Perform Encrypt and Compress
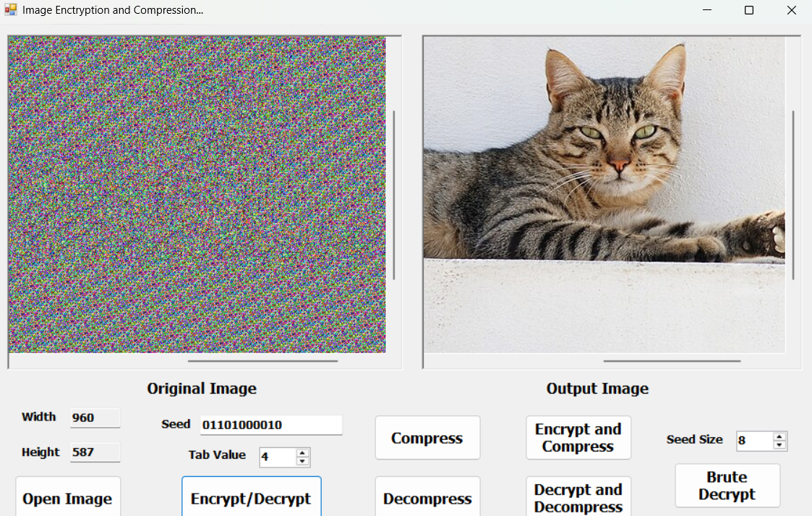The height and width of the screenshot is (516, 812). click(x=578, y=437)
